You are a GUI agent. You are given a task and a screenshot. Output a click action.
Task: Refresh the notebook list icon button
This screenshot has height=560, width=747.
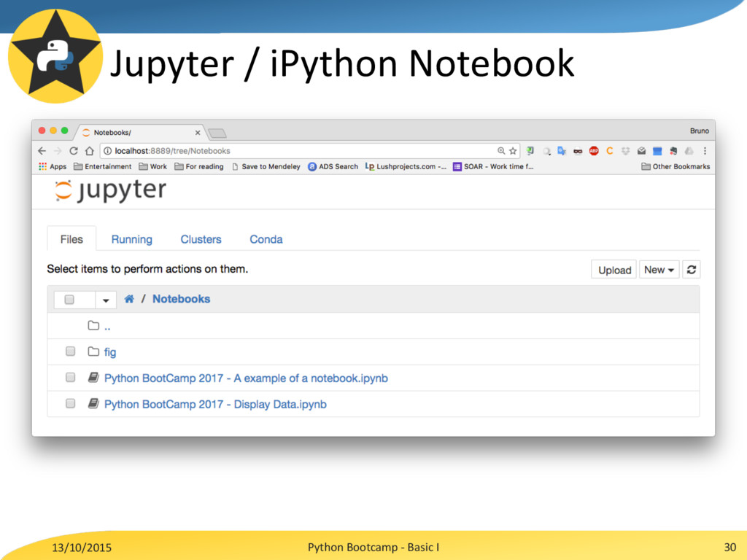(x=692, y=270)
